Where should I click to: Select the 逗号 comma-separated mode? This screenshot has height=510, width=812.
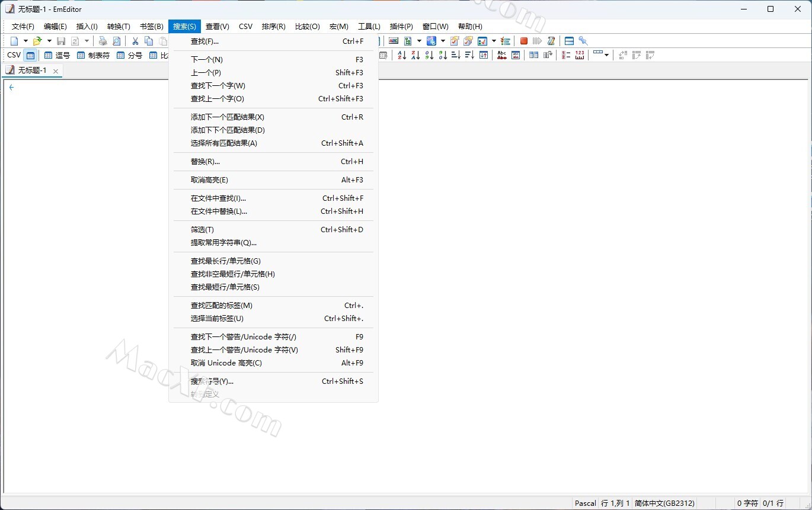(x=57, y=55)
